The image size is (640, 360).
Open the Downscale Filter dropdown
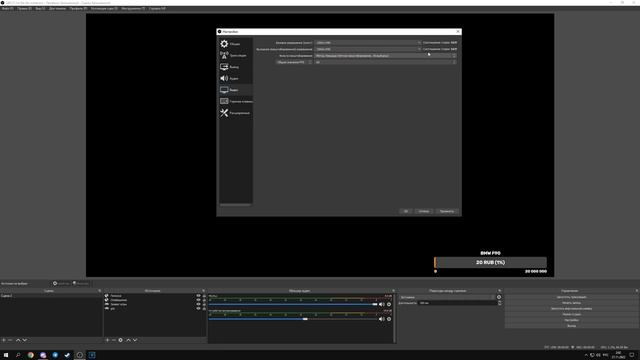click(x=385, y=56)
